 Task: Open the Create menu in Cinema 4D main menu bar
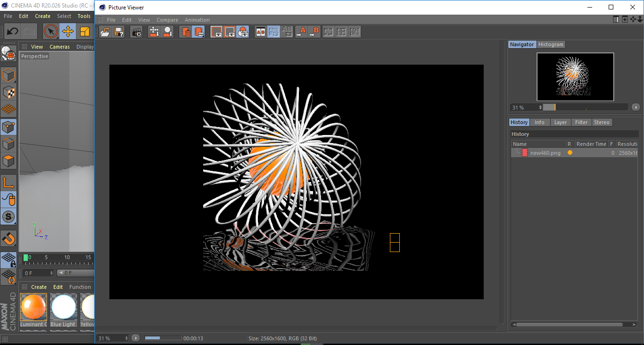coord(42,16)
